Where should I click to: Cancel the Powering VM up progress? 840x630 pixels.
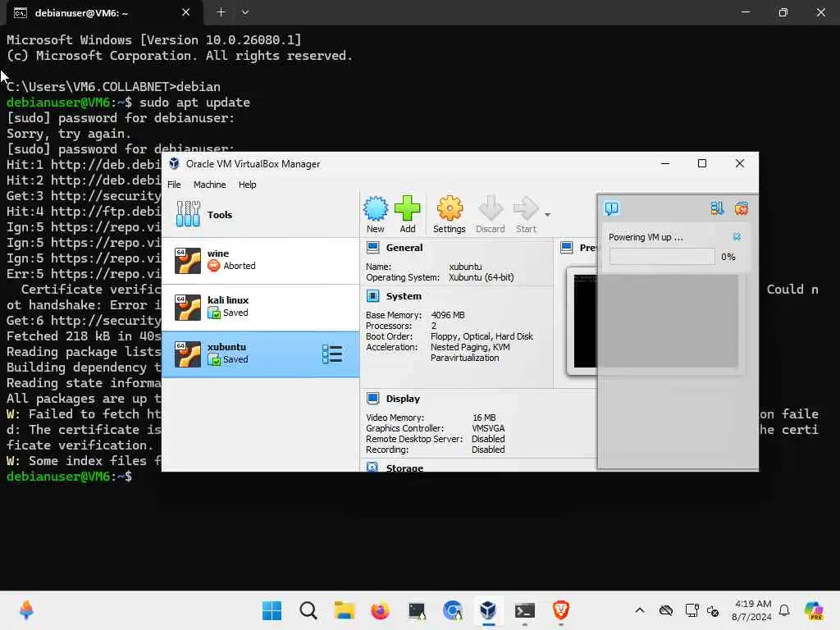click(737, 237)
